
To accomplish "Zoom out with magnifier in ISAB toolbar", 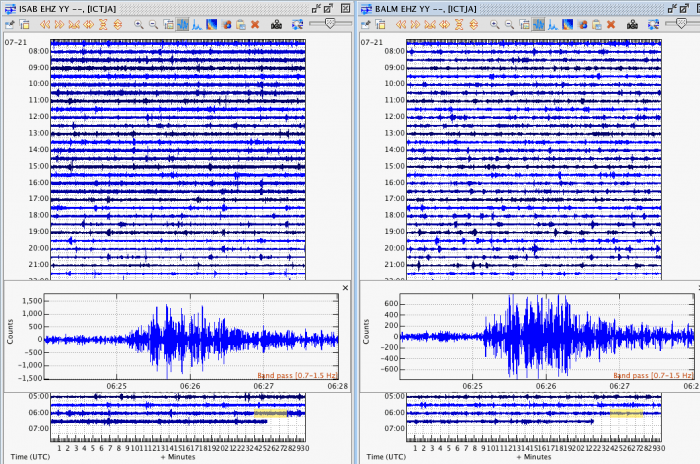I will point(153,25).
